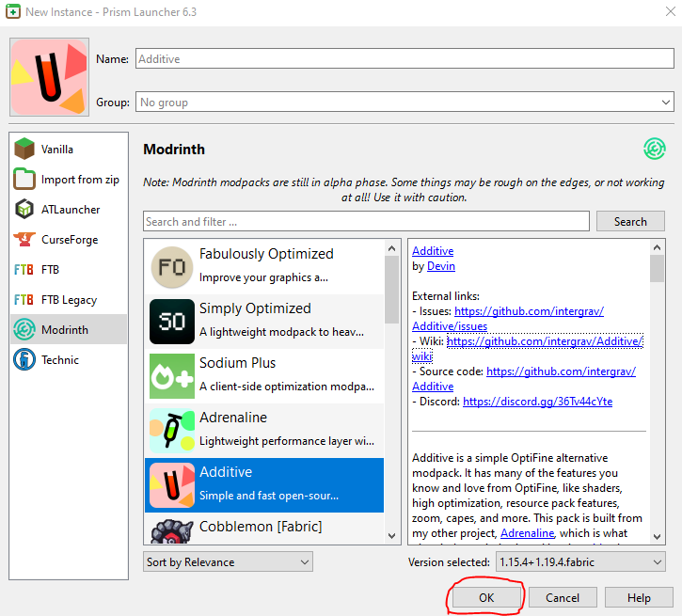Click the modpack list scroll down arrow
This screenshot has width=682, height=616.
(391, 536)
